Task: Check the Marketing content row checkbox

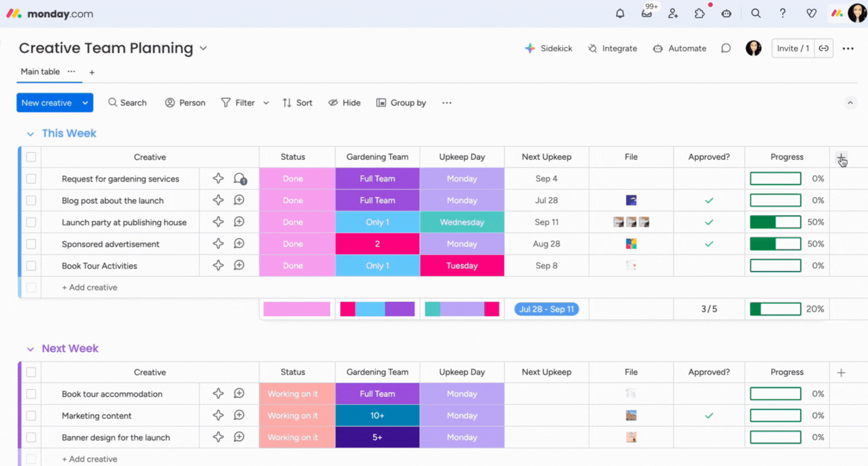Action: (31, 416)
